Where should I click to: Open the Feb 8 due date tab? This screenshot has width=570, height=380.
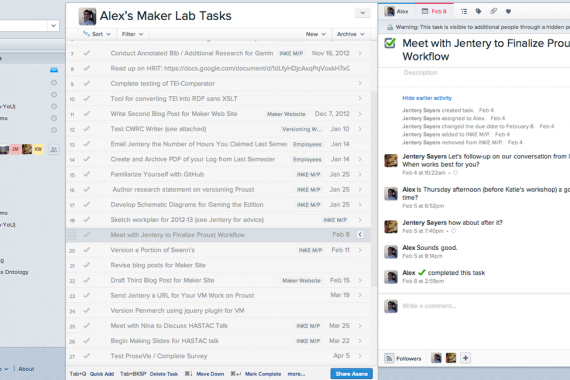point(434,11)
